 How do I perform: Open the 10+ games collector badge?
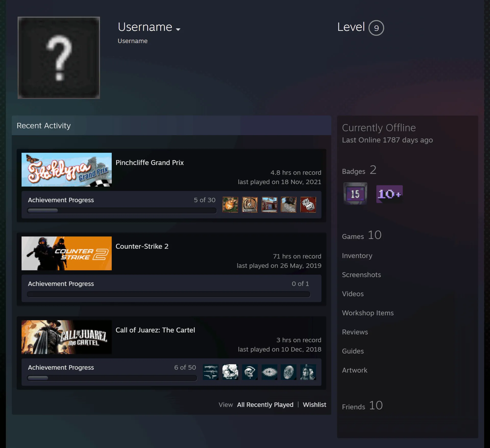pyautogui.click(x=389, y=194)
